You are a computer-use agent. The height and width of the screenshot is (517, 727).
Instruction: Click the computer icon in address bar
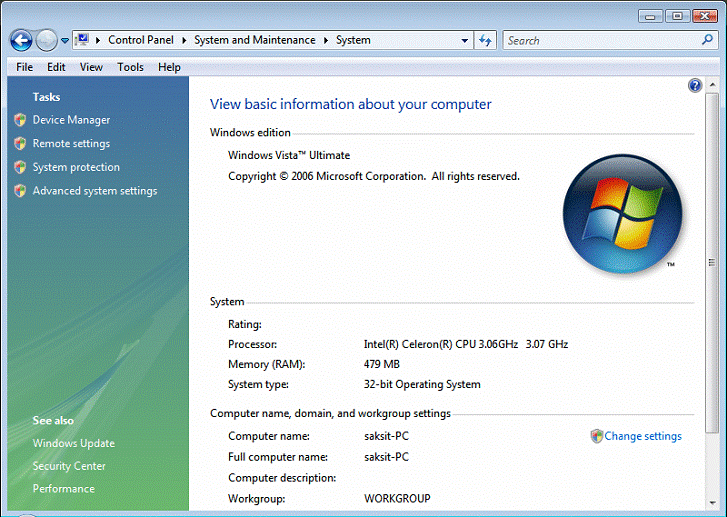coord(83,40)
